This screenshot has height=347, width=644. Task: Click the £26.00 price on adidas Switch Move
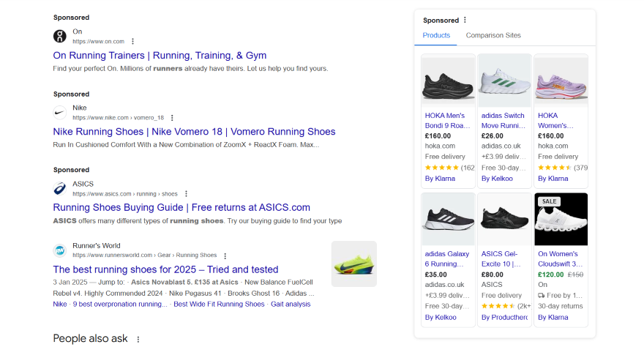[x=492, y=136]
